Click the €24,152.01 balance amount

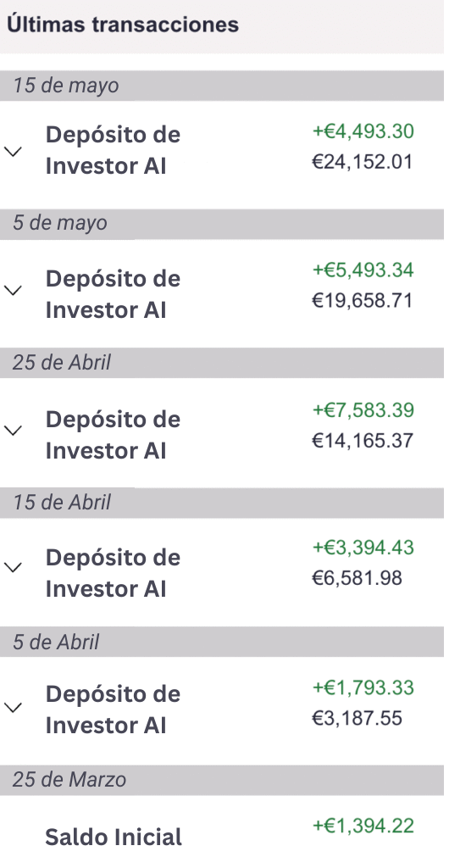[x=363, y=162]
